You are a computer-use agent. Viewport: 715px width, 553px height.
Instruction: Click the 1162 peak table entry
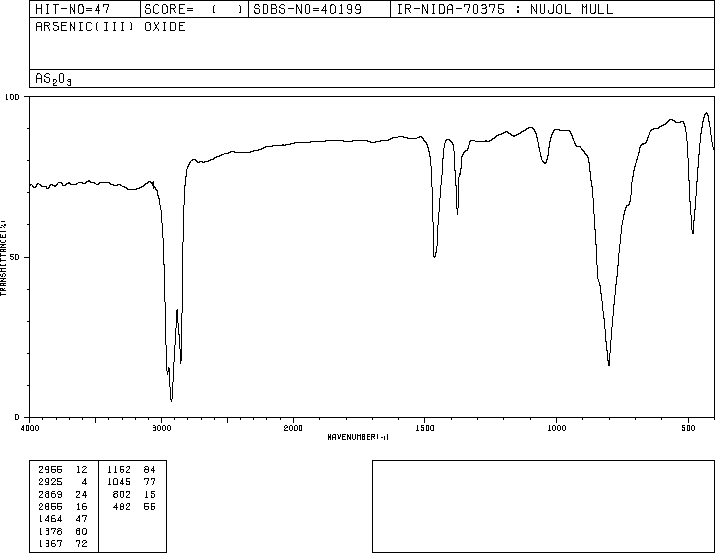pos(119,469)
